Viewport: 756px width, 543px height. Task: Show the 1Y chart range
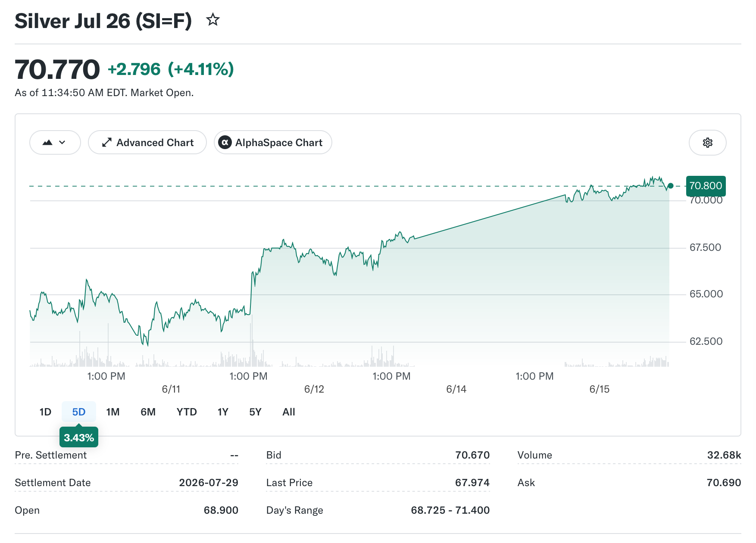point(223,412)
